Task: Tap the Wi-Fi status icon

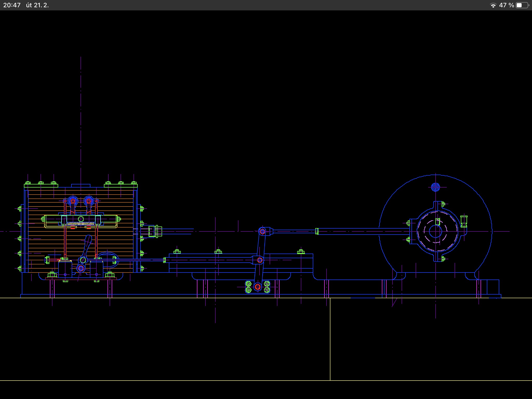Action: pyautogui.click(x=493, y=5)
